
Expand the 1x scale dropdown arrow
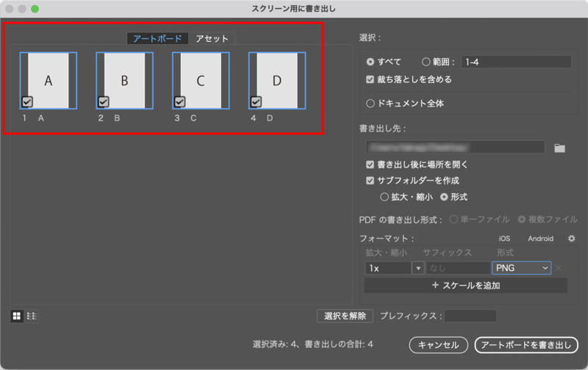click(x=418, y=268)
